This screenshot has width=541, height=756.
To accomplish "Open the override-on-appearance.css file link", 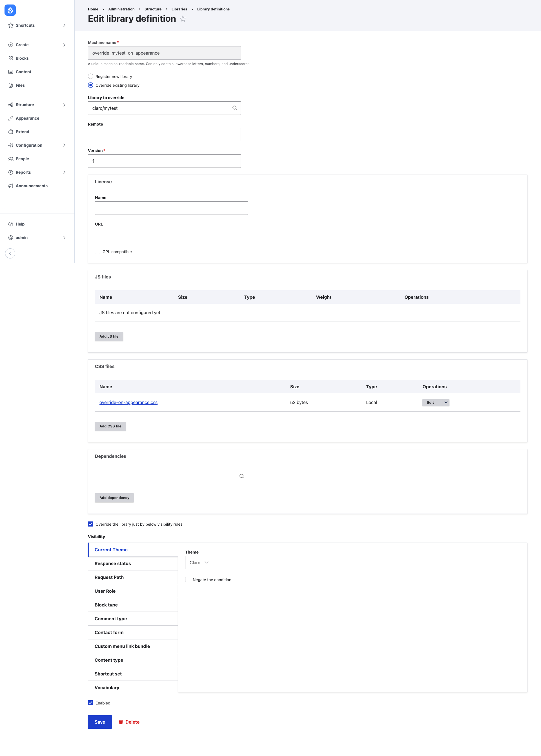I will pyautogui.click(x=128, y=402).
